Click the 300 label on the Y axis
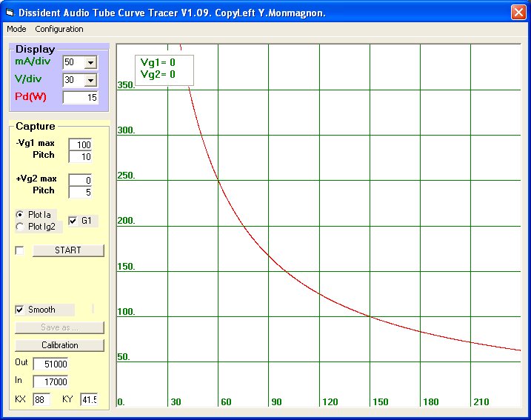 (x=126, y=130)
